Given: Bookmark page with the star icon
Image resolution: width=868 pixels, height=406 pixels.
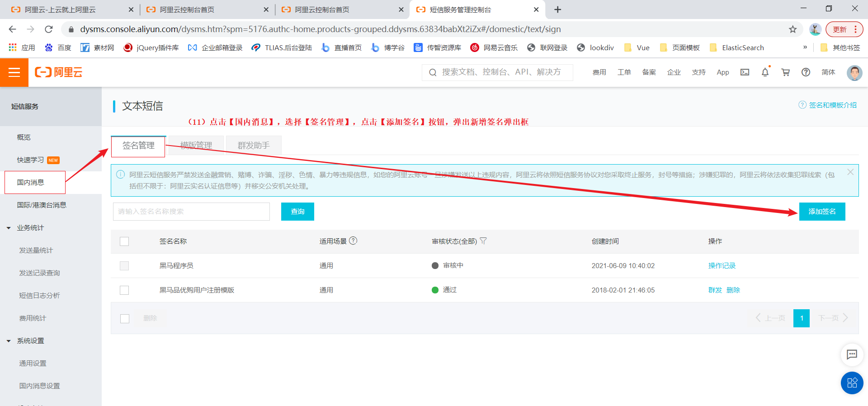Looking at the screenshot, I should (x=793, y=29).
